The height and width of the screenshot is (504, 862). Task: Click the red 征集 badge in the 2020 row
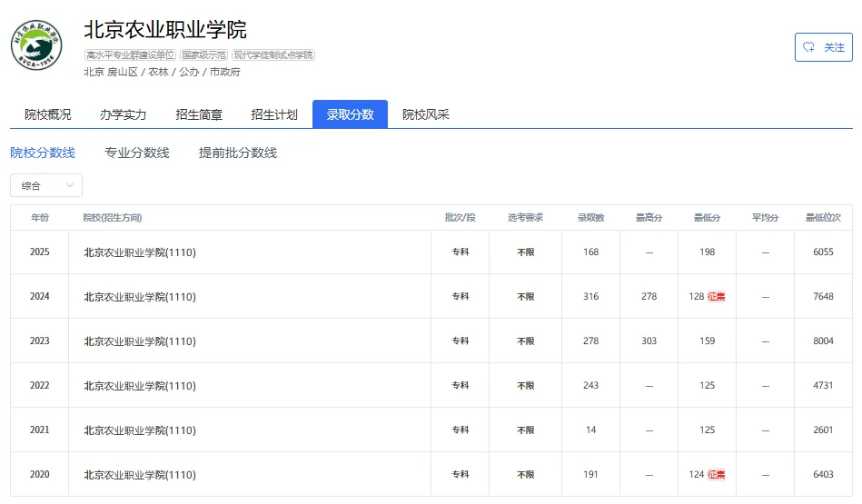pyautogui.click(x=717, y=474)
